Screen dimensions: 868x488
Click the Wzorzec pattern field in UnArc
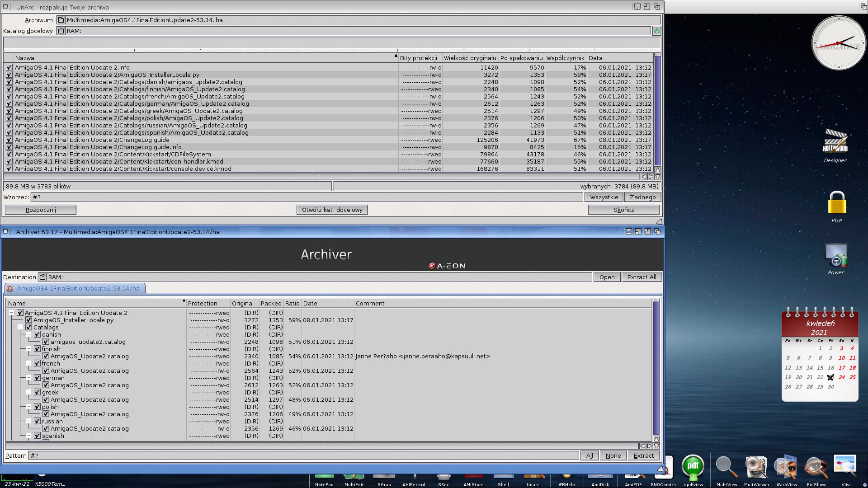click(x=307, y=197)
